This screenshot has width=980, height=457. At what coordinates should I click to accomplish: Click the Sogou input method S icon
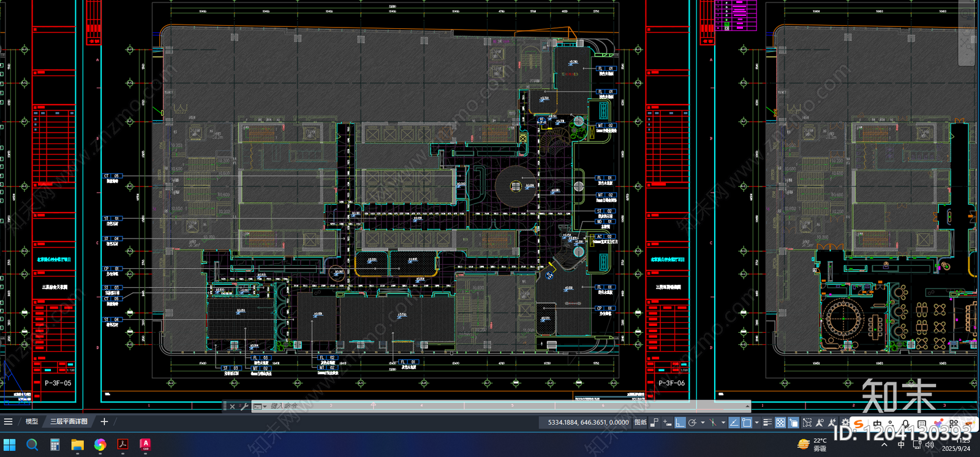point(859,424)
